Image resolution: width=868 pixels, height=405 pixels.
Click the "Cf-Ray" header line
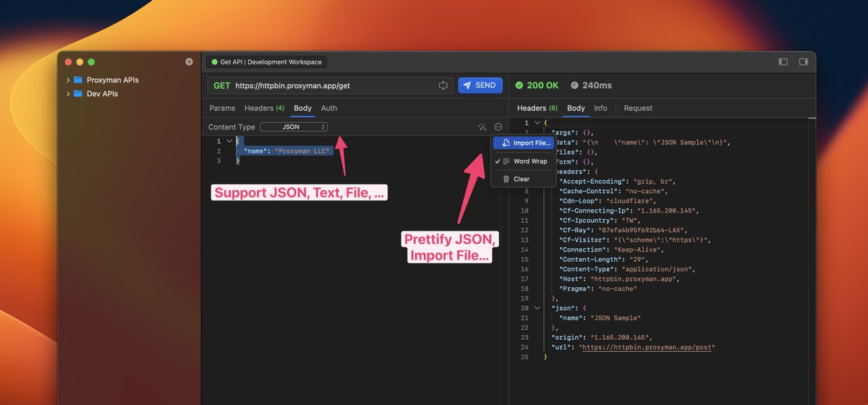tap(625, 230)
